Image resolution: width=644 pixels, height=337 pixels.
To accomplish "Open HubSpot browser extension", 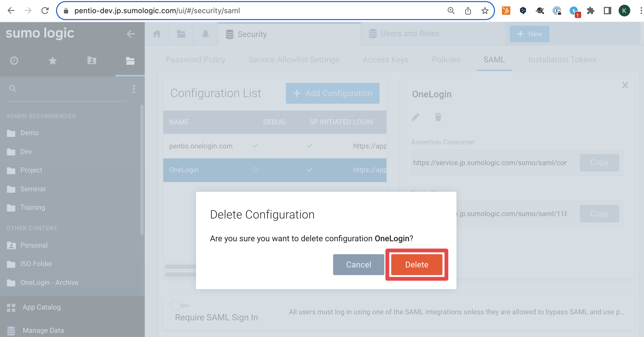I will point(506,11).
